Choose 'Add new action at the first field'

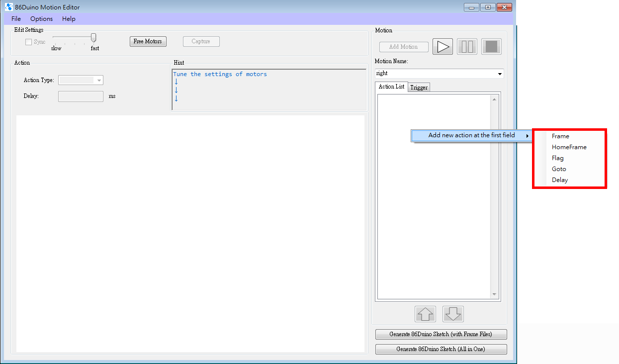coord(471,135)
